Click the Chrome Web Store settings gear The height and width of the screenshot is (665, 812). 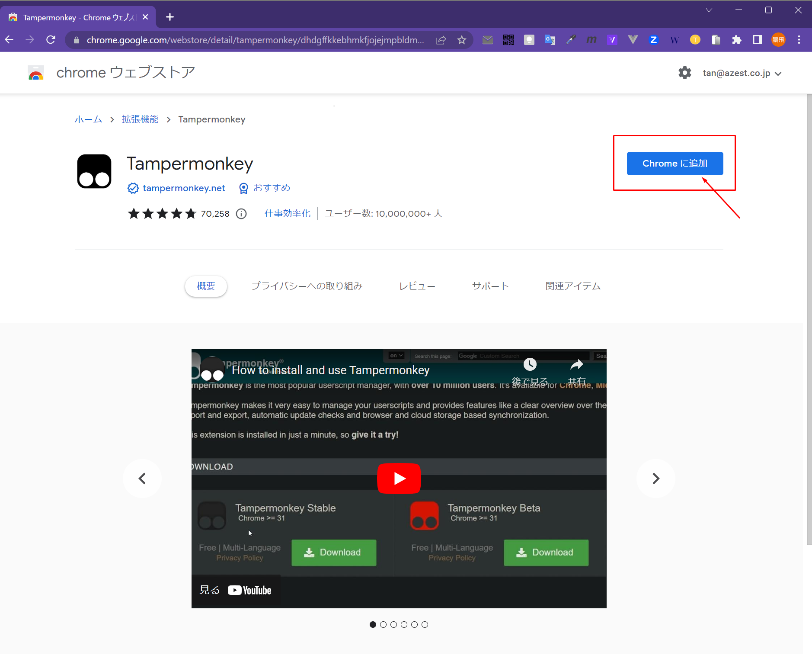point(684,73)
